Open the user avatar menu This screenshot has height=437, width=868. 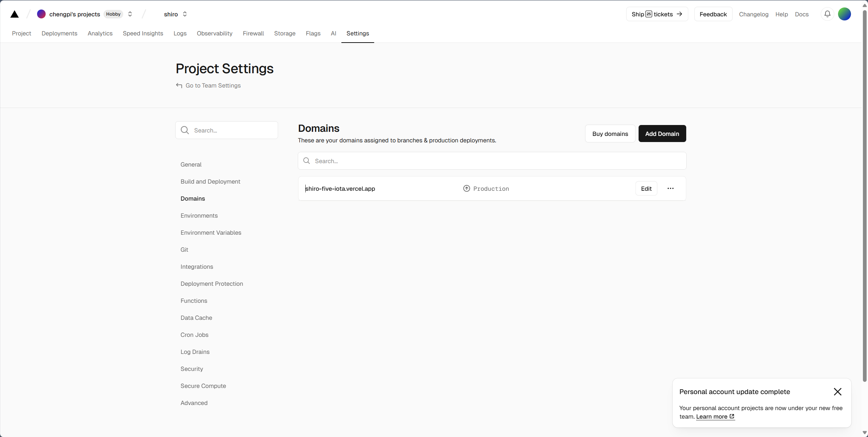point(845,14)
